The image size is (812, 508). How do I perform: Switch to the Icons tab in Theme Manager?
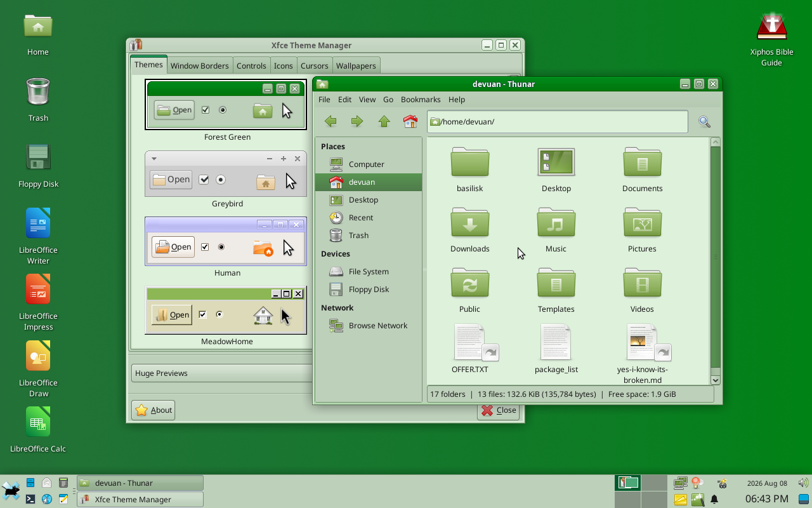pyautogui.click(x=284, y=65)
